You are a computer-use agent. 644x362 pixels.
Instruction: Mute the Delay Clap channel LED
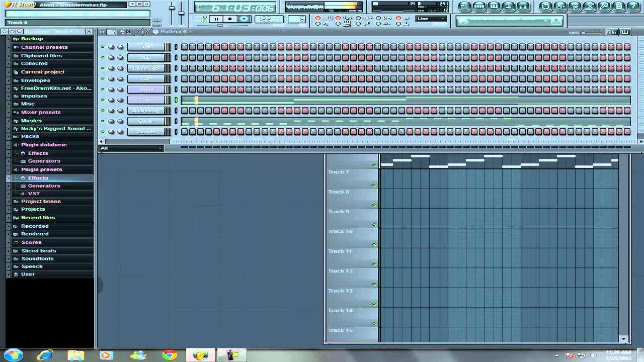(103, 68)
